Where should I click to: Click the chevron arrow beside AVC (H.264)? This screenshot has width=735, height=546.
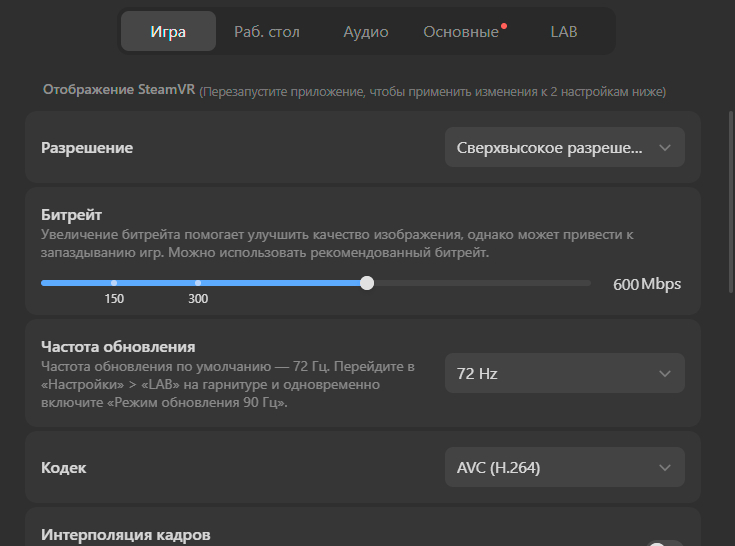(x=665, y=467)
